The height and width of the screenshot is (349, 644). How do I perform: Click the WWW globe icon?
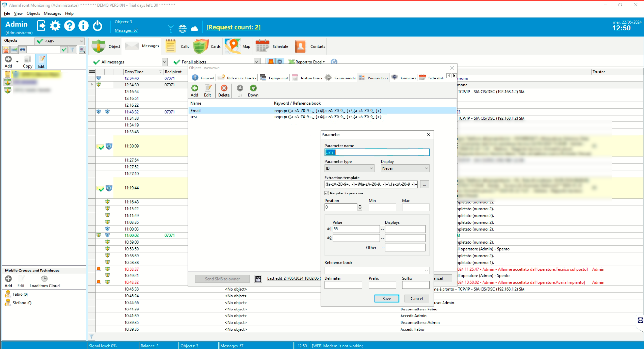click(182, 28)
